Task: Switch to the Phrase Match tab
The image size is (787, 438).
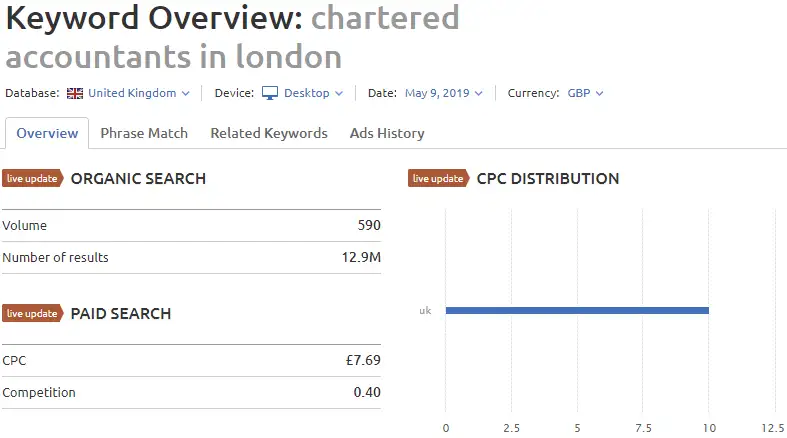Action: coord(144,133)
